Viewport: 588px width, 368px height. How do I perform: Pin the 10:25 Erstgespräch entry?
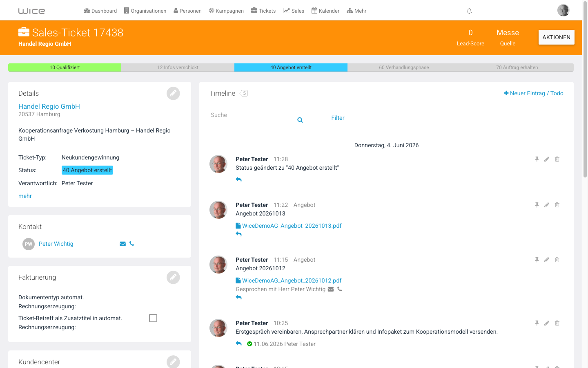pyautogui.click(x=537, y=323)
